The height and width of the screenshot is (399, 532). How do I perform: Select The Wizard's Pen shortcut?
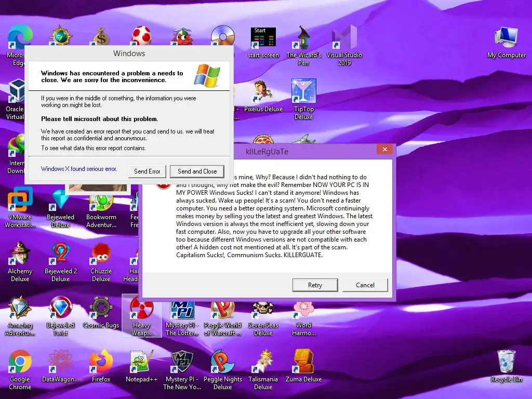pos(303,46)
